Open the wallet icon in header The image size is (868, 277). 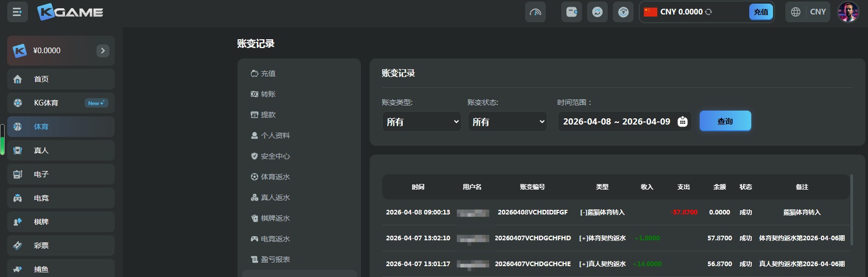point(572,12)
